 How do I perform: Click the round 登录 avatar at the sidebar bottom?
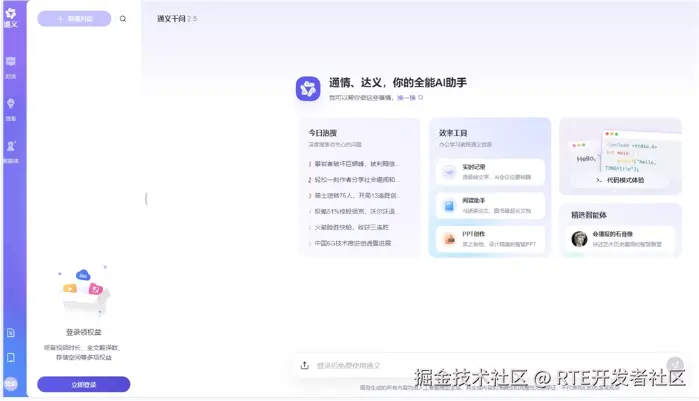(11, 383)
